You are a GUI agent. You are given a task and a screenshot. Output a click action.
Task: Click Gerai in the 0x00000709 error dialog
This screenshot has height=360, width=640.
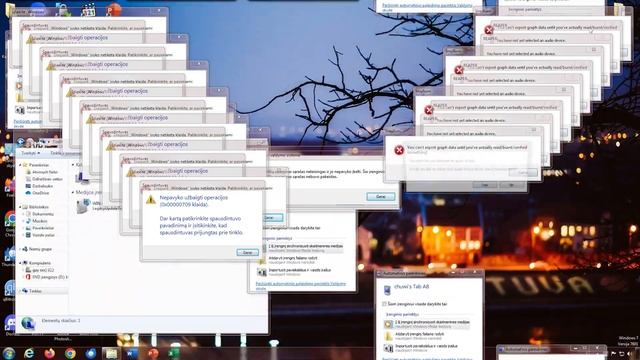click(x=247, y=253)
